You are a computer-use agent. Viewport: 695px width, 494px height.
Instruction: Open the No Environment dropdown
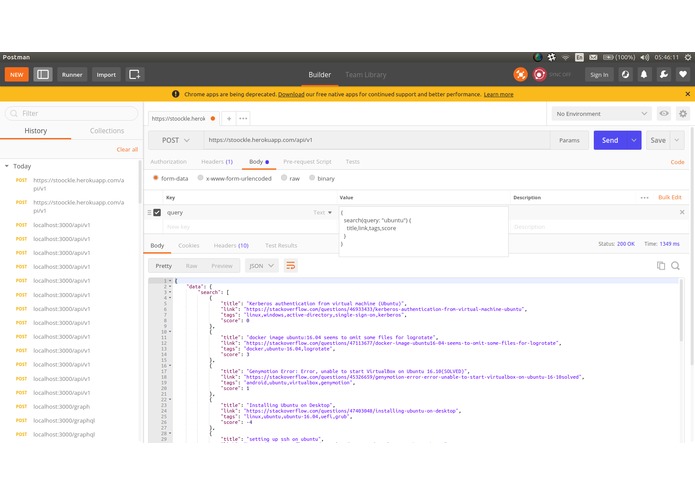click(x=601, y=114)
